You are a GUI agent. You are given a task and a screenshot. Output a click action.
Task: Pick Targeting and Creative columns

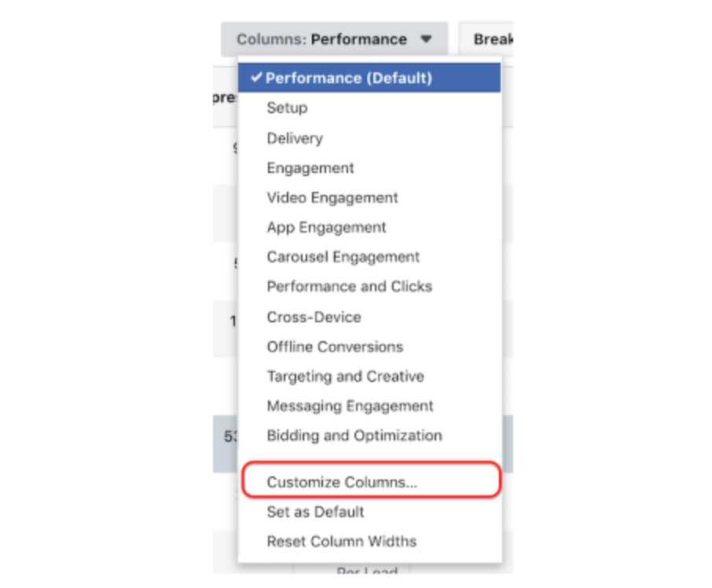click(346, 377)
